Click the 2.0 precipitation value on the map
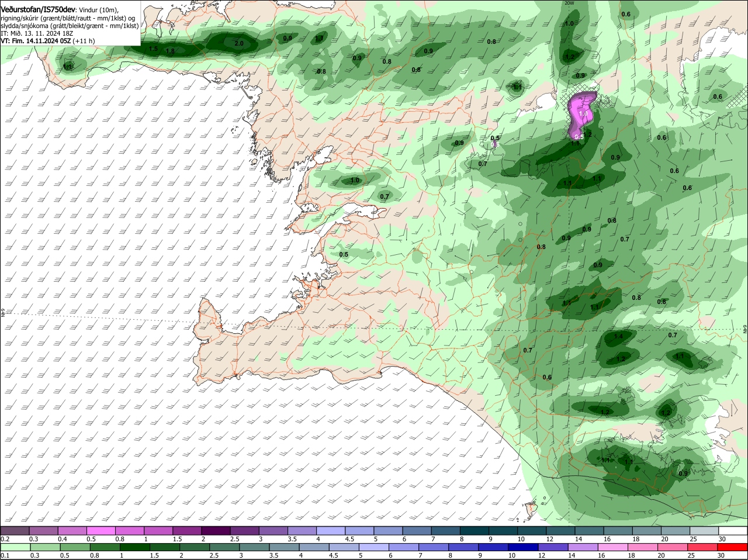748x560 pixels. pos(238,44)
